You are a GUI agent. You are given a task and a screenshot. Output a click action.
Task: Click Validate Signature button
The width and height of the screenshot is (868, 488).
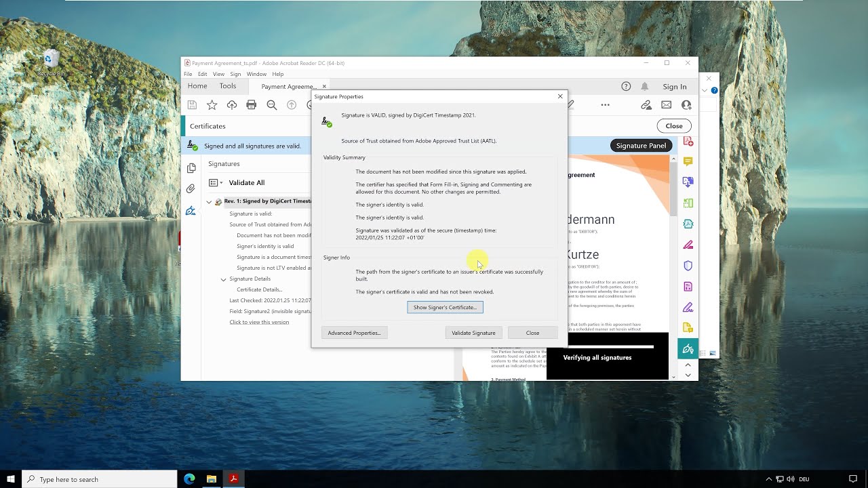(x=473, y=333)
